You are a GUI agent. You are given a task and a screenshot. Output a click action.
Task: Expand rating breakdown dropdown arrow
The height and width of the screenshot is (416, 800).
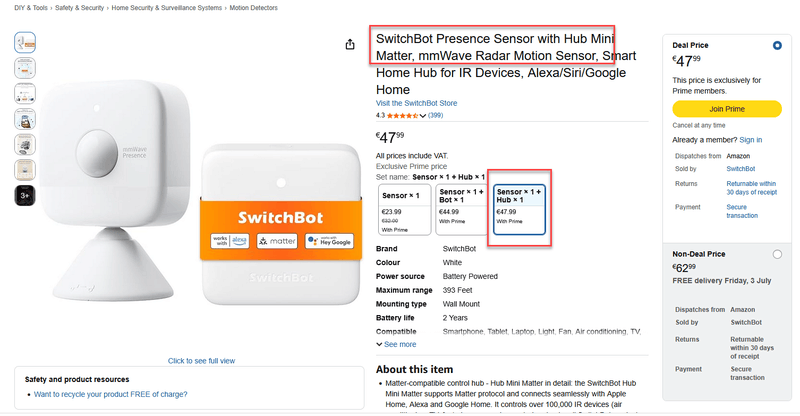tap(422, 116)
